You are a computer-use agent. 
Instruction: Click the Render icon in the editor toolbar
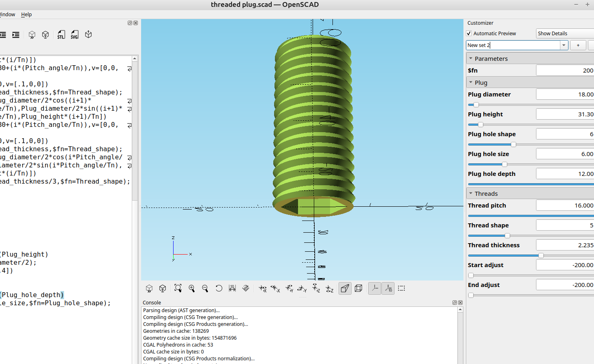click(45, 35)
